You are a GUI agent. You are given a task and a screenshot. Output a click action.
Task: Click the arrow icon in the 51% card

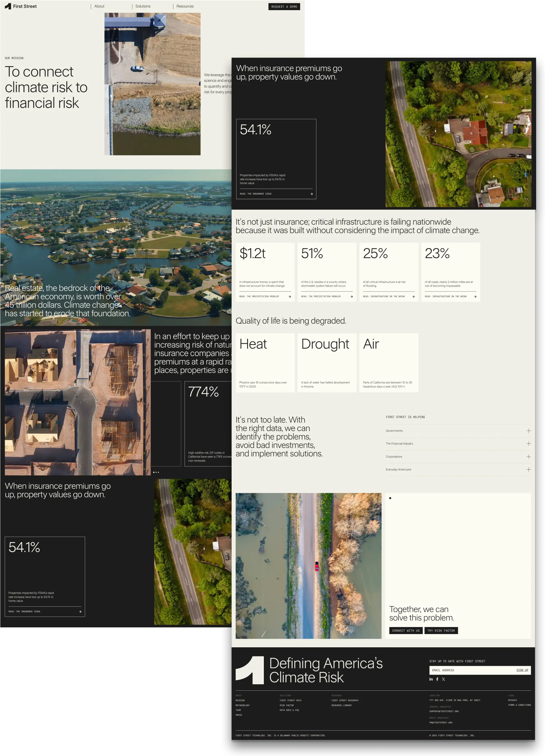pyautogui.click(x=352, y=297)
